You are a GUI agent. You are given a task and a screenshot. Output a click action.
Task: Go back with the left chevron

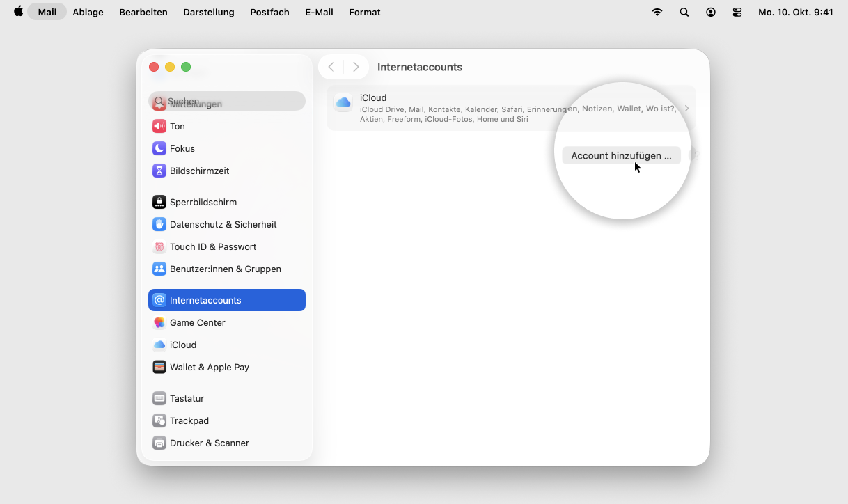click(x=331, y=67)
